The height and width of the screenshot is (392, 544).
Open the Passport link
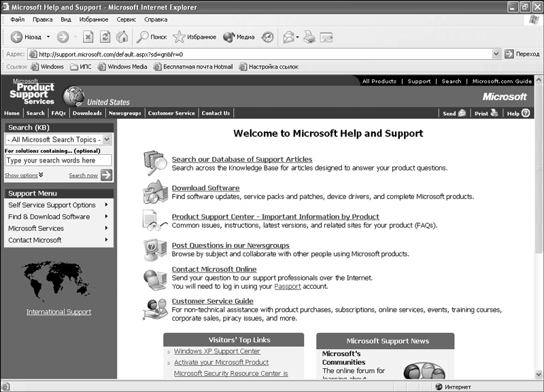[287, 286]
